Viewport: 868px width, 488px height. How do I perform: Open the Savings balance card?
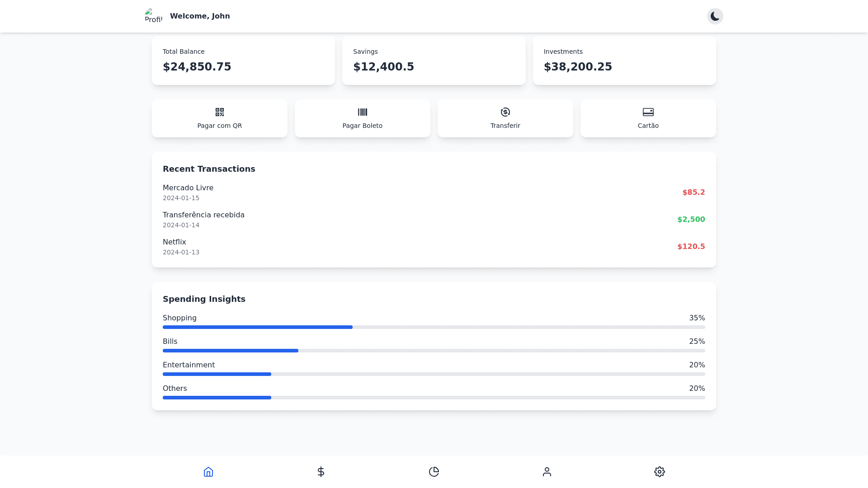click(434, 61)
